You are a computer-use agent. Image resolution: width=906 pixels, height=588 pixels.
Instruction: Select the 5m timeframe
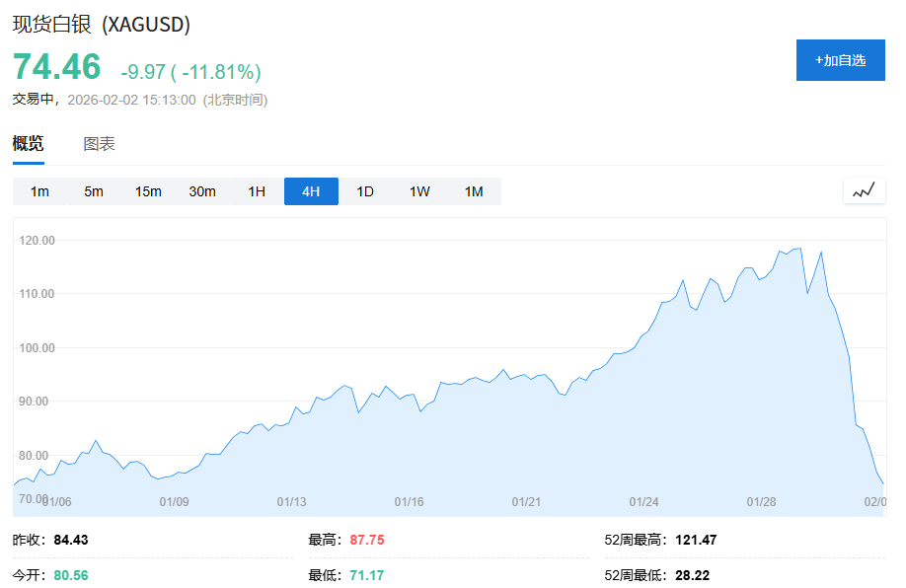click(94, 191)
